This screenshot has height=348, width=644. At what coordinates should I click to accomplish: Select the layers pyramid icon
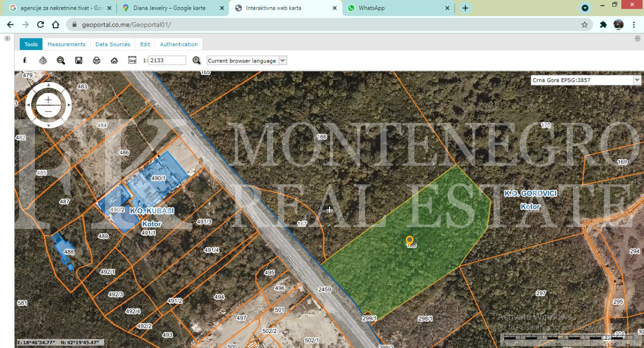coord(43,60)
